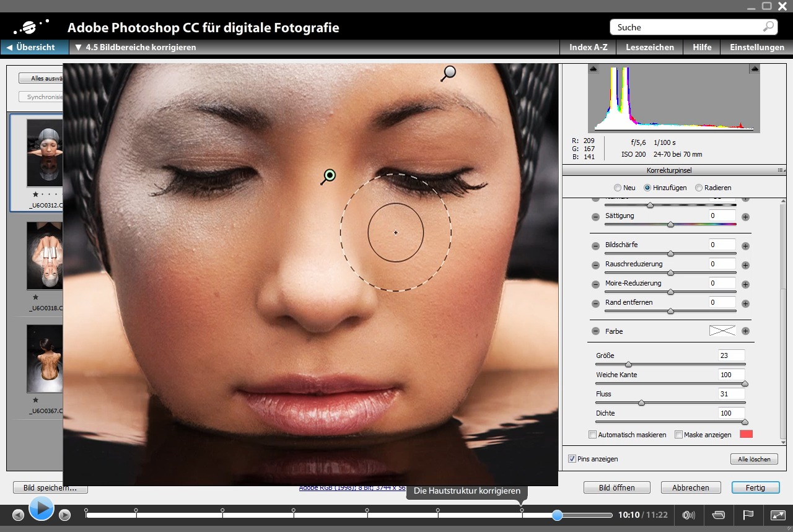This screenshot has width=793, height=532.
Task: Toggle shadow clipping warning in histogram
Action: 594,69
